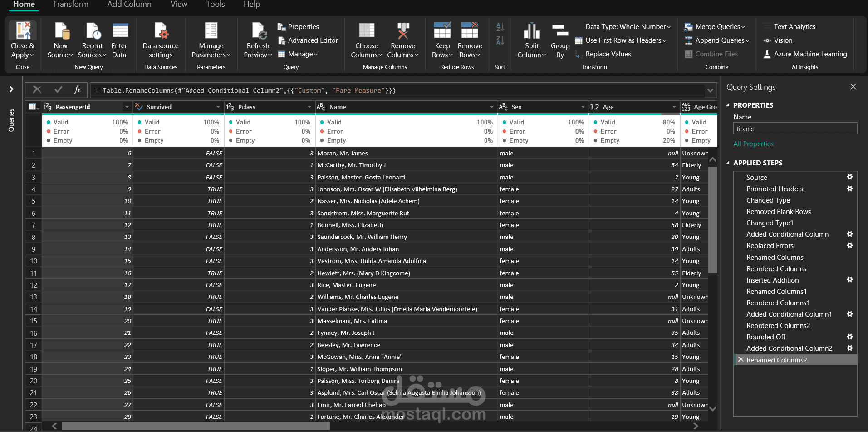Open the PassengerId column filter dropdown

(x=127, y=107)
